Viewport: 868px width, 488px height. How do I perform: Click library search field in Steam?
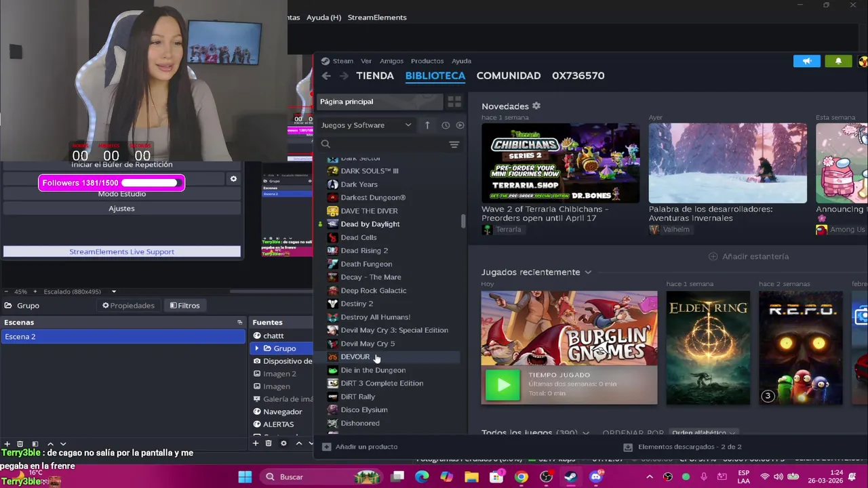[383, 144]
